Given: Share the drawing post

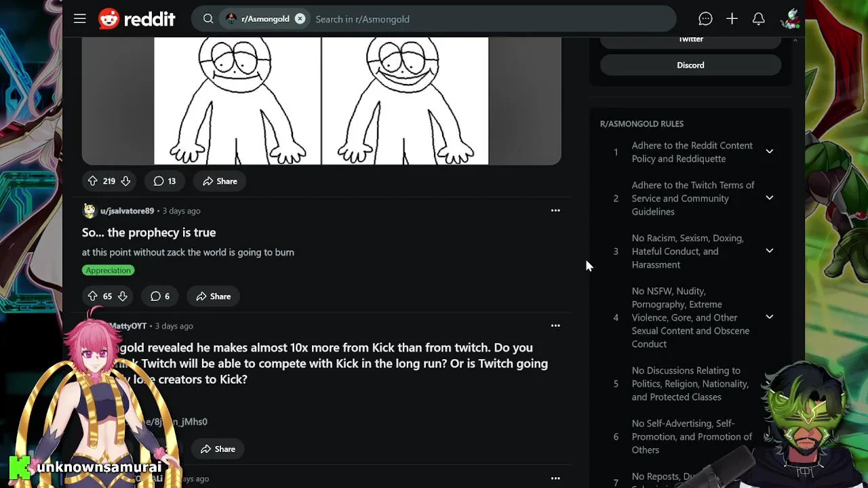Looking at the screenshot, I should 220,181.
